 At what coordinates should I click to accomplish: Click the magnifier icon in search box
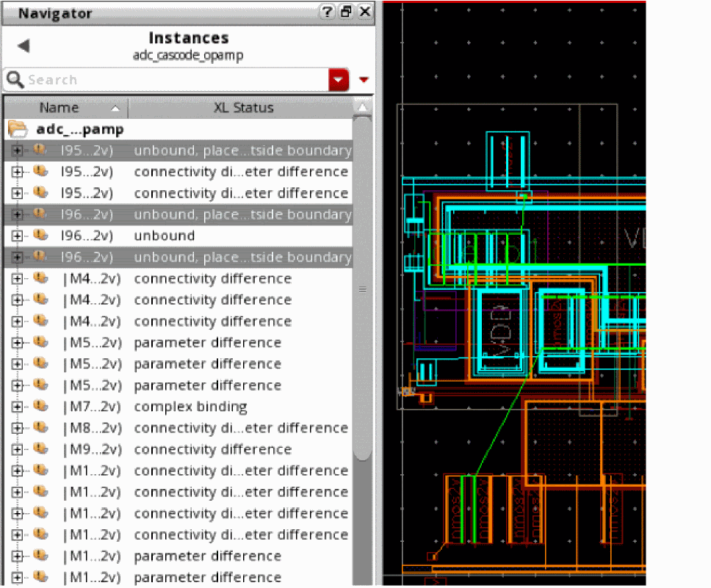tap(15, 79)
